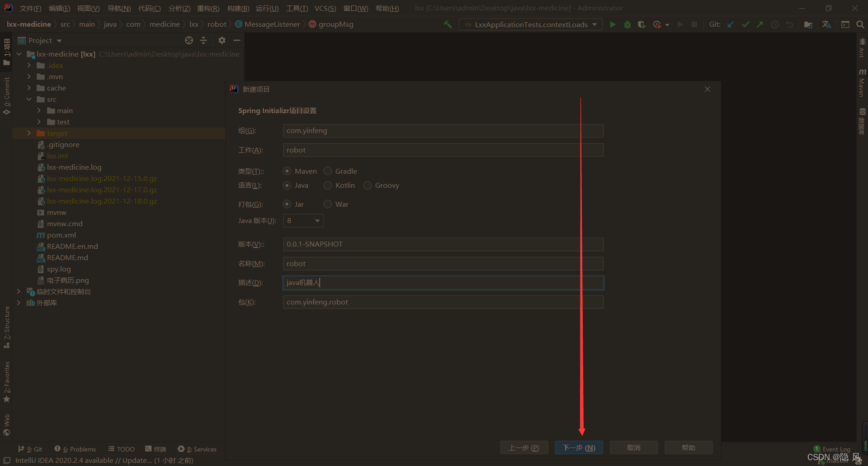
Task: Expand the target folder in project tree
Action: 29,133
